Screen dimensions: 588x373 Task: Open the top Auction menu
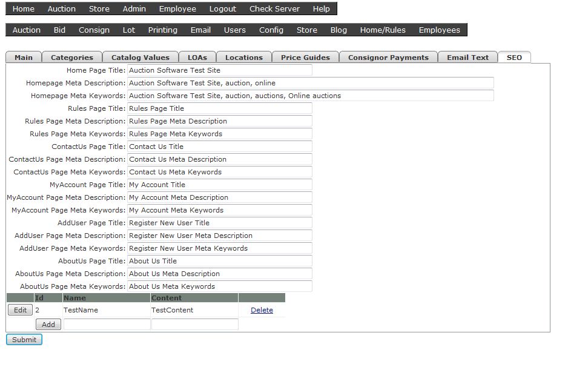(x=62, y=8)
